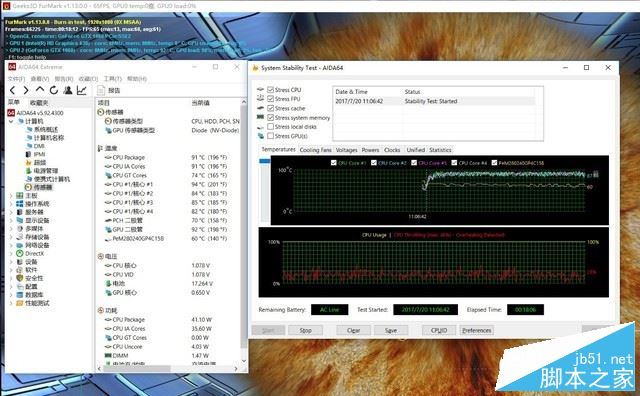Switch to the Clocks tab

pyautogui.click(x=392, y=150)
